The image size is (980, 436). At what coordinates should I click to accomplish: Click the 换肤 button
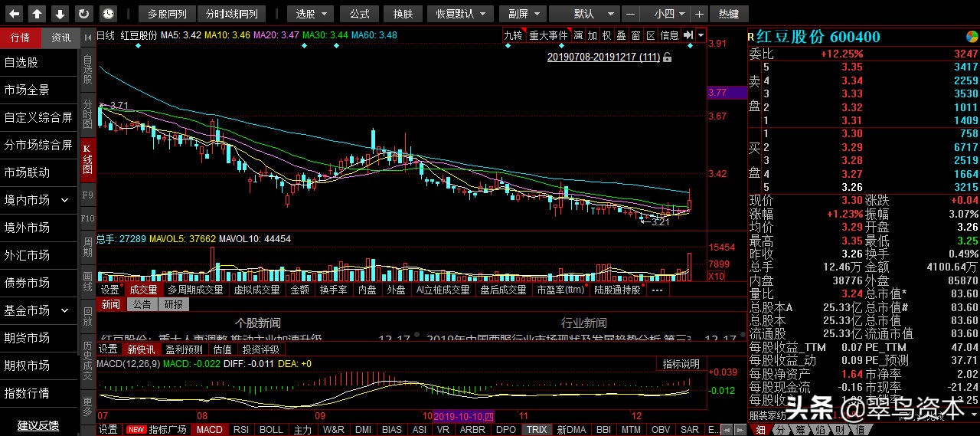click(403, 14)
